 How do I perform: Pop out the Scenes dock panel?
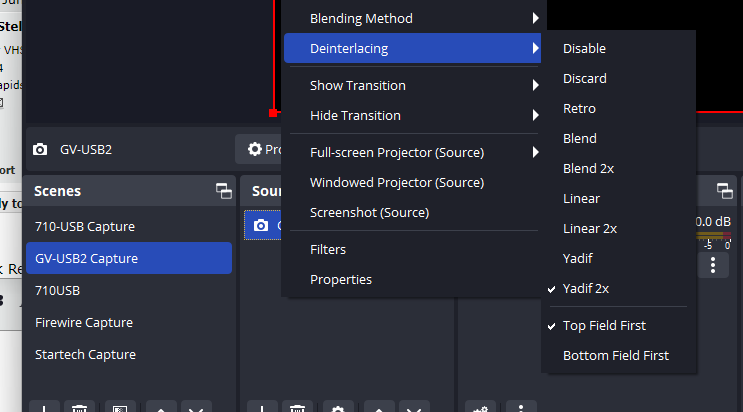coord(223,191)
